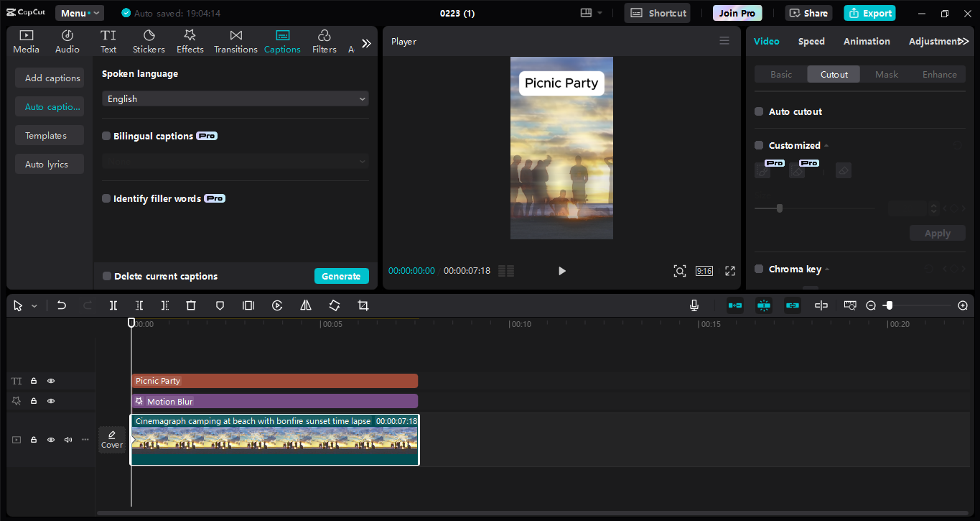Click the Stickers panel icon

coord(149,40)
